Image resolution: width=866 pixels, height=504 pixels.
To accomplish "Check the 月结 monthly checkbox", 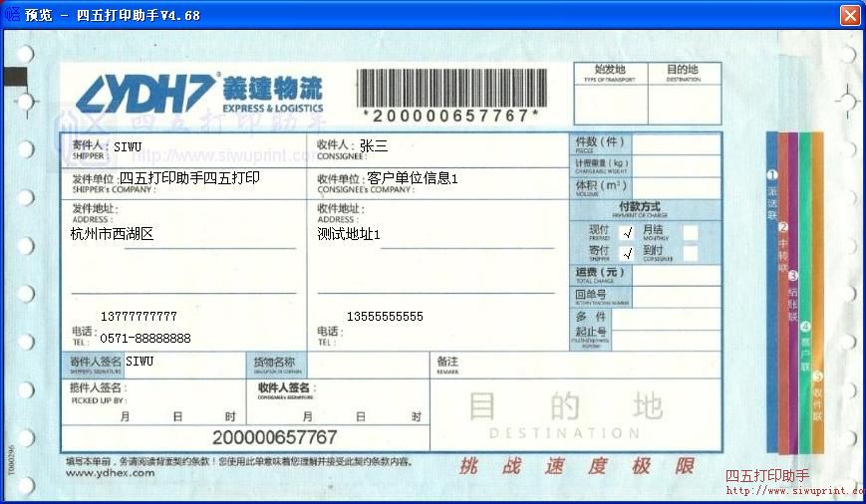I will (690, 232).
